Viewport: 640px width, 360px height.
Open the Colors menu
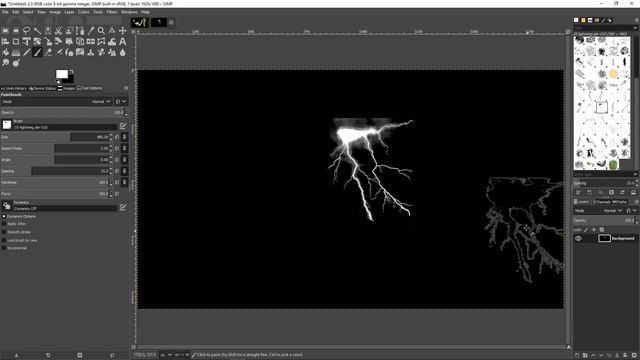[x=84, y=12]
